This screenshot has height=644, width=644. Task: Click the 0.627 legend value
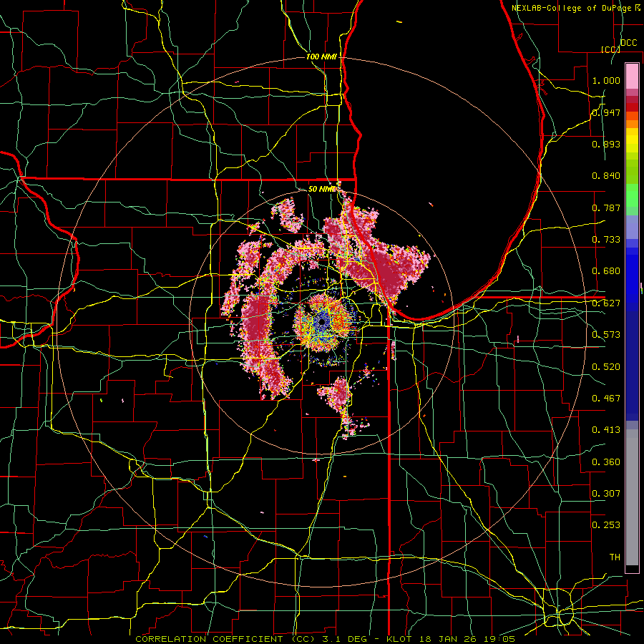[x=606, y=303]
